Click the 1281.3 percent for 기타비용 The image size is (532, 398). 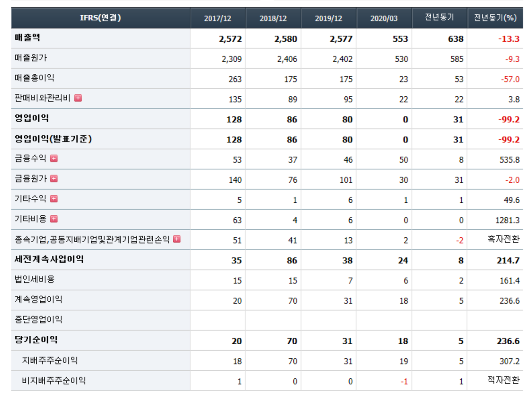507,221
